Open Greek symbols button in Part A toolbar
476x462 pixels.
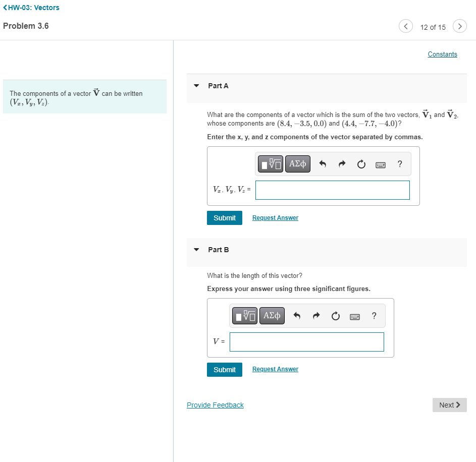click(x=298, y=164)
